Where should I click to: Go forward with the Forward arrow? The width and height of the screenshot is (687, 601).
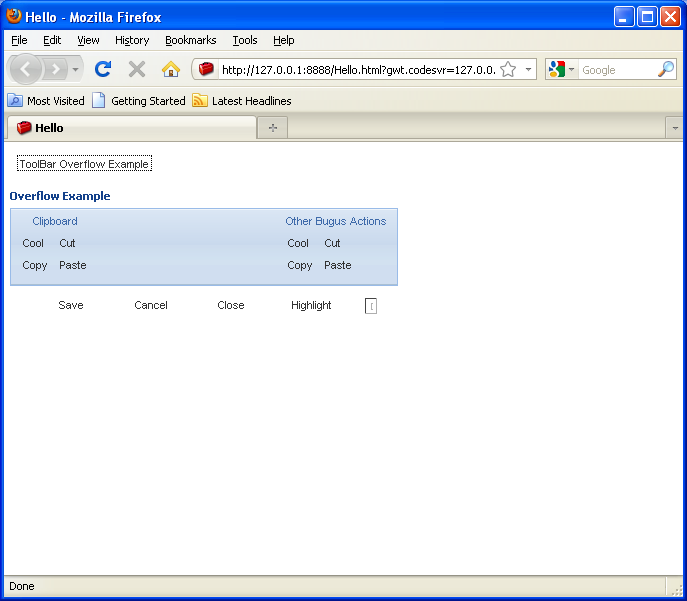pos(56,69)
